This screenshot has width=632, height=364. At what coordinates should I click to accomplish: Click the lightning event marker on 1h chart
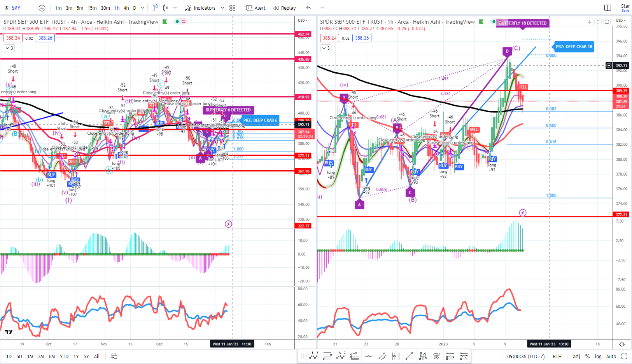[x=523, y=212]
